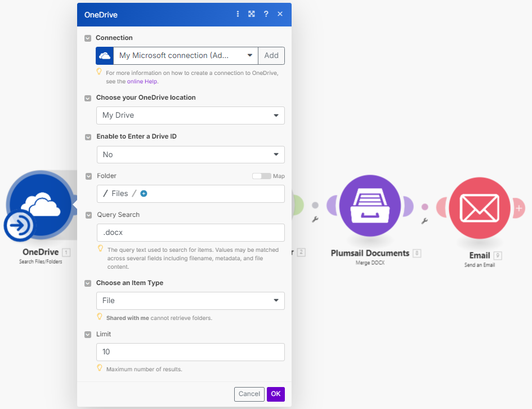This screenshot has width=532, height=409.
Task: Click the 'Search Files/Folders' label
Action: pyautogui.click(x=41, y=262)
